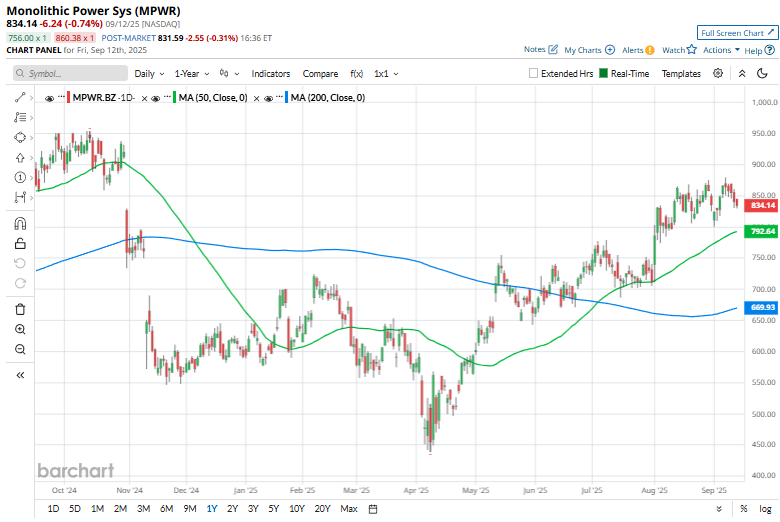
Task: Delete drawings with the trash icon
Action: click(x=20, y=310)
